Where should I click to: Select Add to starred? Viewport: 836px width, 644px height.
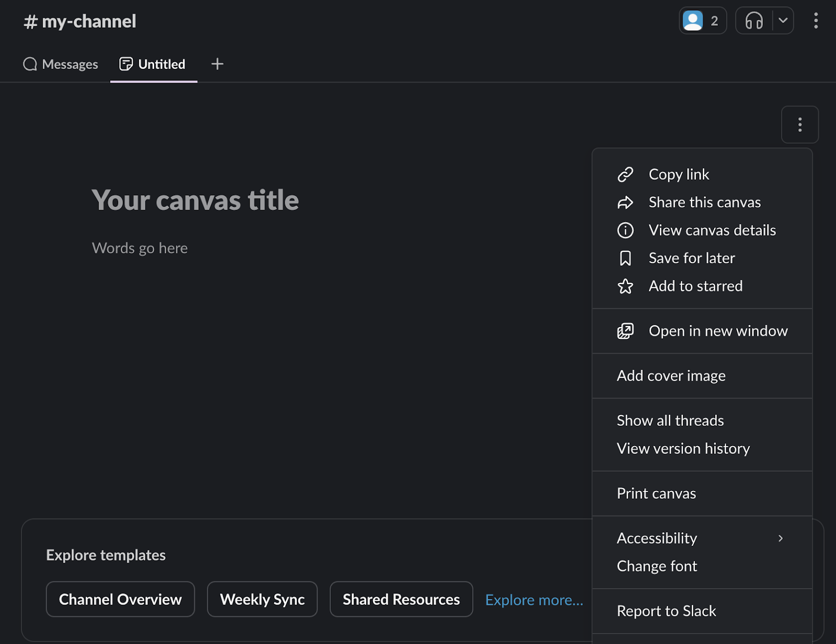[x=702, y=286]
